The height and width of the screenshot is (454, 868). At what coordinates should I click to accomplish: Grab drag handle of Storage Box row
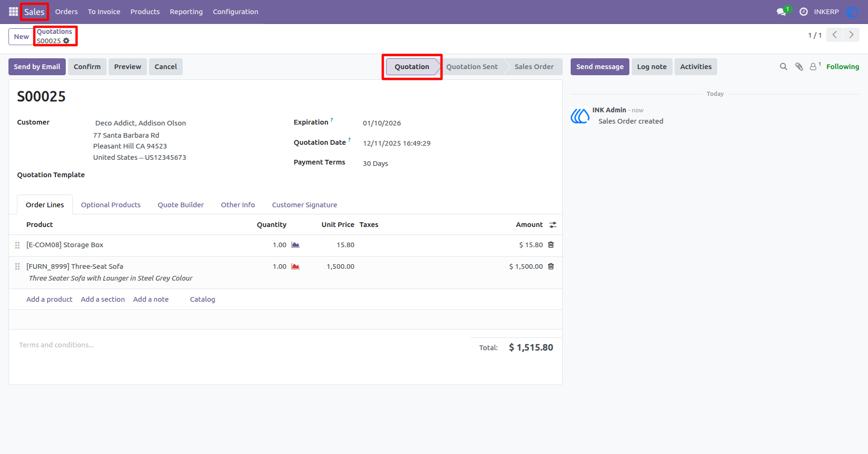(17, 245)
